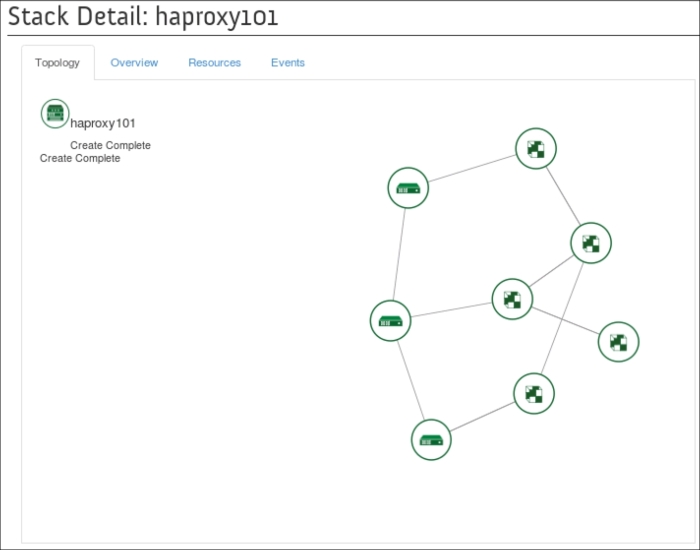Click the edge between bottom server and lowest checkered node
Viewport: 700px width, 550px height.
482,416
